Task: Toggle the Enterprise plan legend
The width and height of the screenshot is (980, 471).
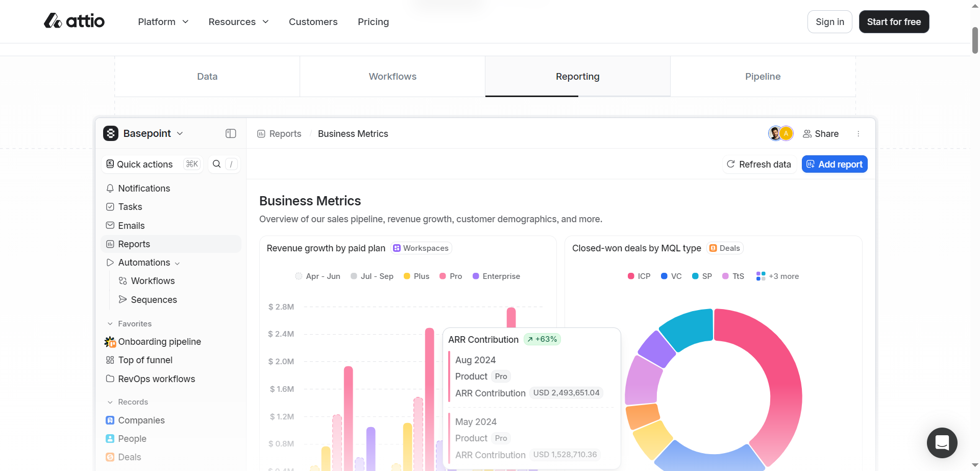Action: point(496,276)
